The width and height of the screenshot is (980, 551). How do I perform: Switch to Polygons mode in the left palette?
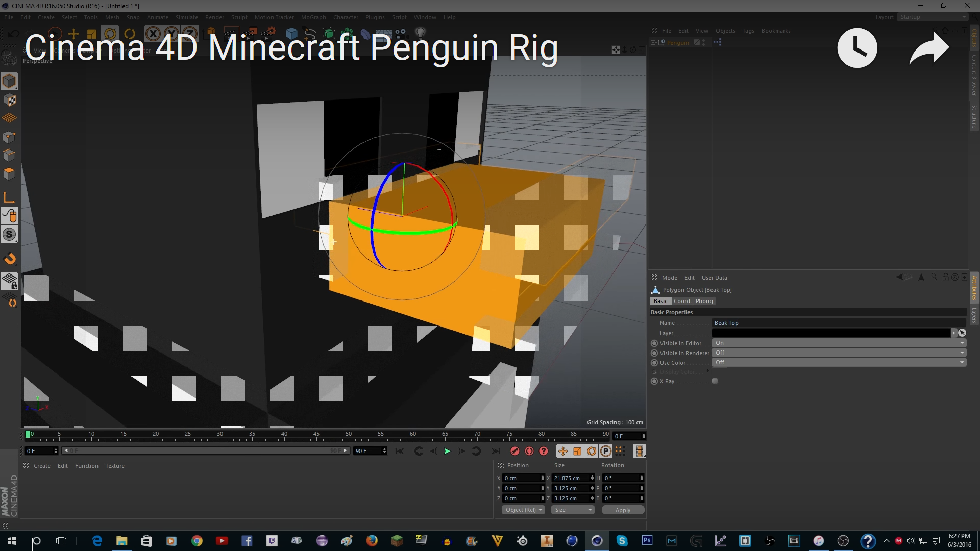click(9, 173)
